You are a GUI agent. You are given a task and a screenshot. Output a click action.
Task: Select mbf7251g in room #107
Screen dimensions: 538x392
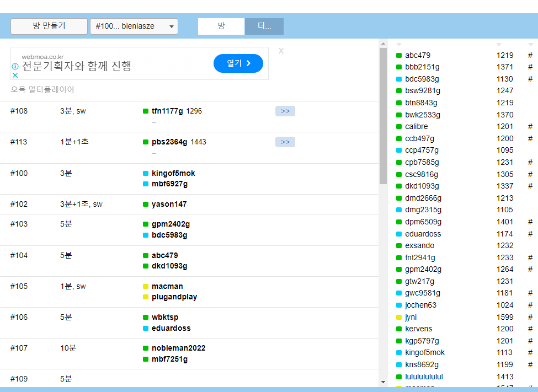tap(169, 359)
